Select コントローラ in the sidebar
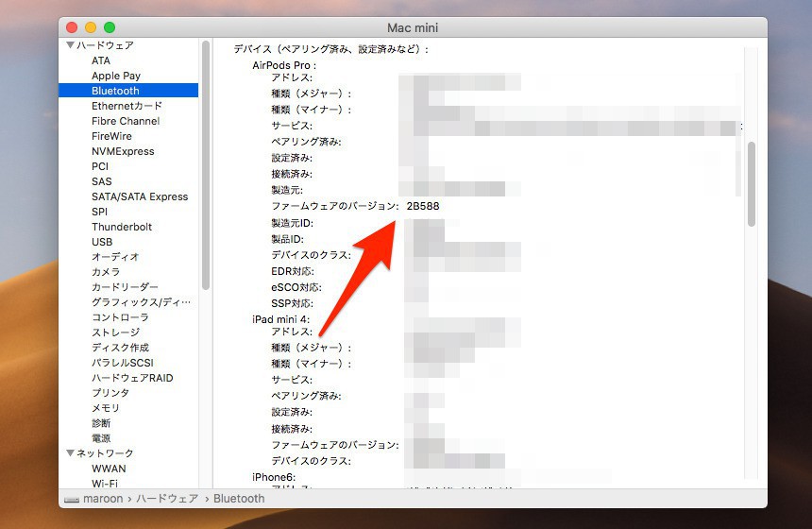The width and height of the screenshot is (812, 529). click(120, 317)
